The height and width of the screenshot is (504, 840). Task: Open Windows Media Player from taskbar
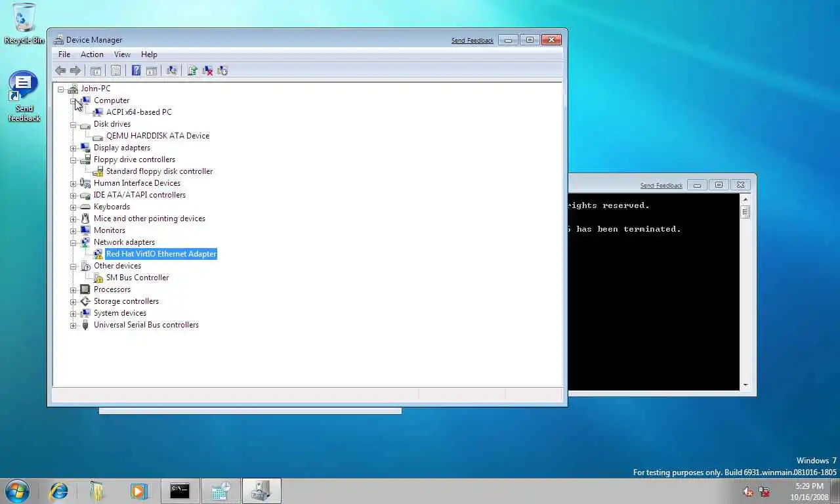[x=138, y=491]
